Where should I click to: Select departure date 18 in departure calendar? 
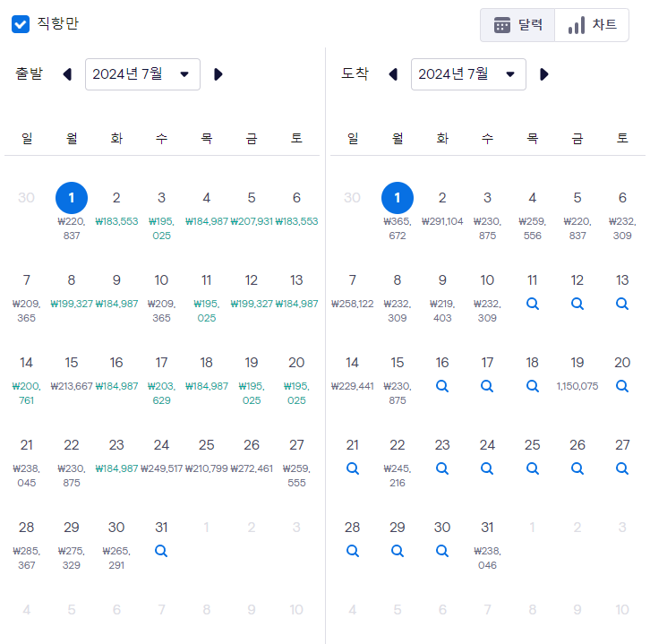pyautogui.click(x=207, y=363)
